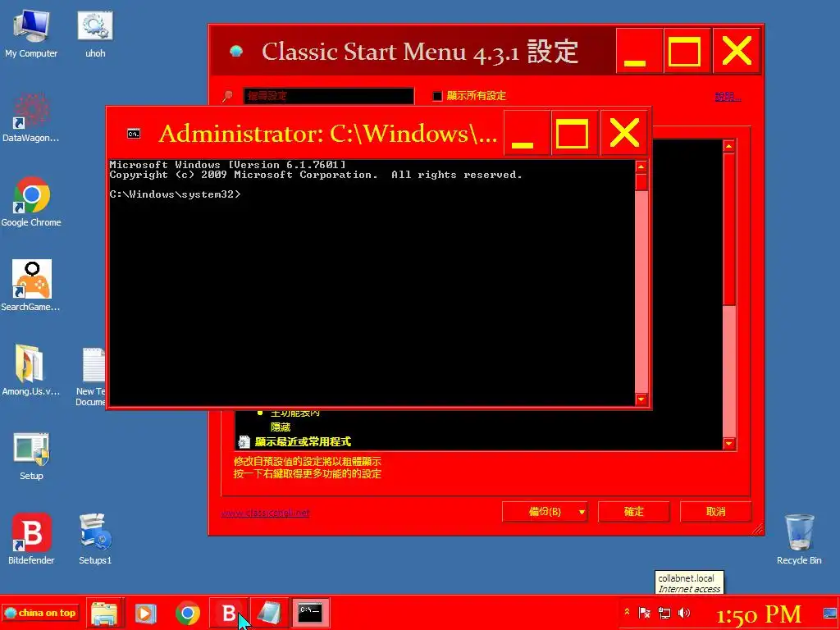Click the taskbar clock showing 1:50 PM
Screen dimensions: 840x630
point(758,614)
